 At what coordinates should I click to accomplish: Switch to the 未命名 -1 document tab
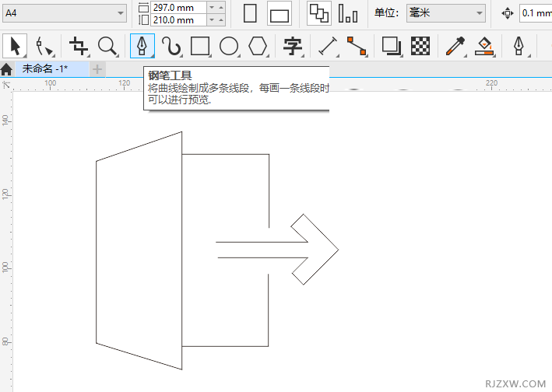45,68
